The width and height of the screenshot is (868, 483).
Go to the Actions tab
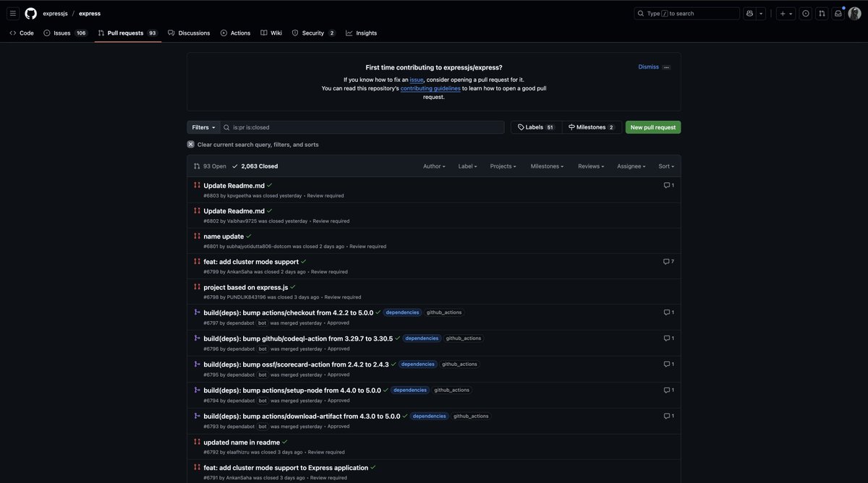tap(236, 33)
